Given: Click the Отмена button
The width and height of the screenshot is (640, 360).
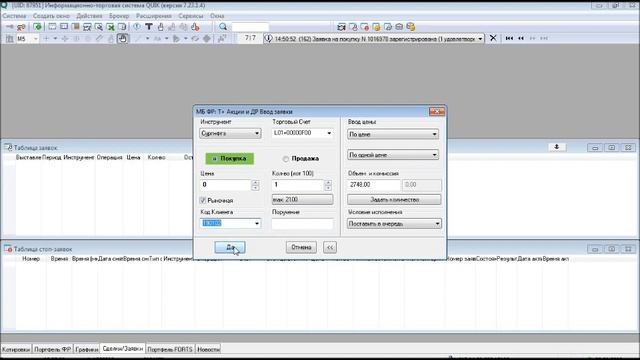Looking at the screenshot, I should pyautogui.click(x=301, y=247).
